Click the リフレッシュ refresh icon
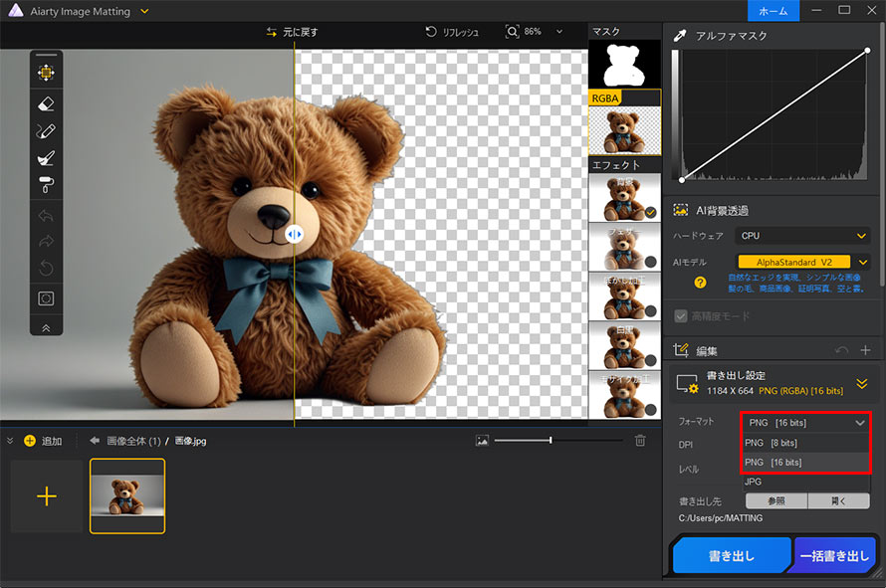The height and width of the screenshot is (588, 886). tap(430, 31)
